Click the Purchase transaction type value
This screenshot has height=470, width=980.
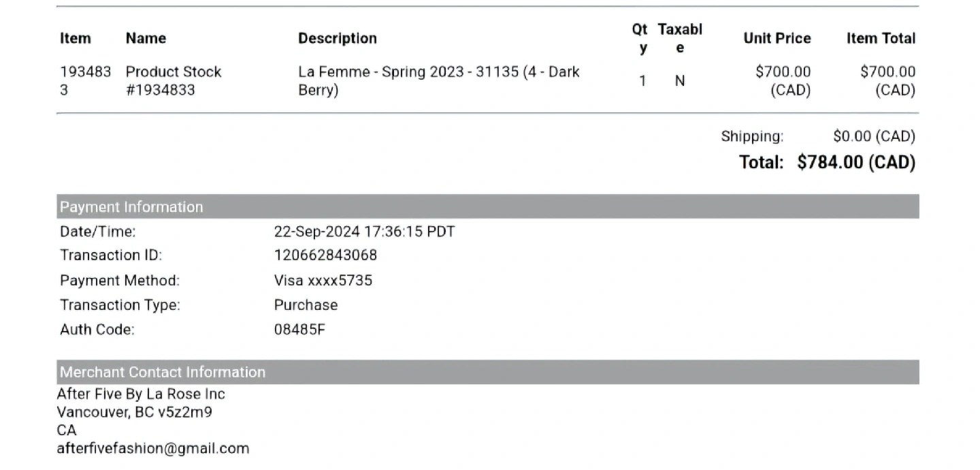[x=306, y=305]
